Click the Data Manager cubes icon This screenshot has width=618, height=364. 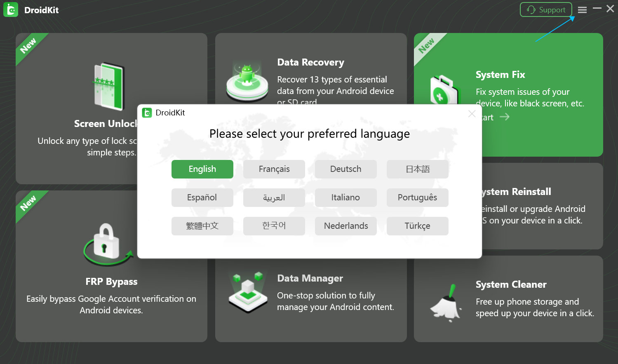(247, 292)
